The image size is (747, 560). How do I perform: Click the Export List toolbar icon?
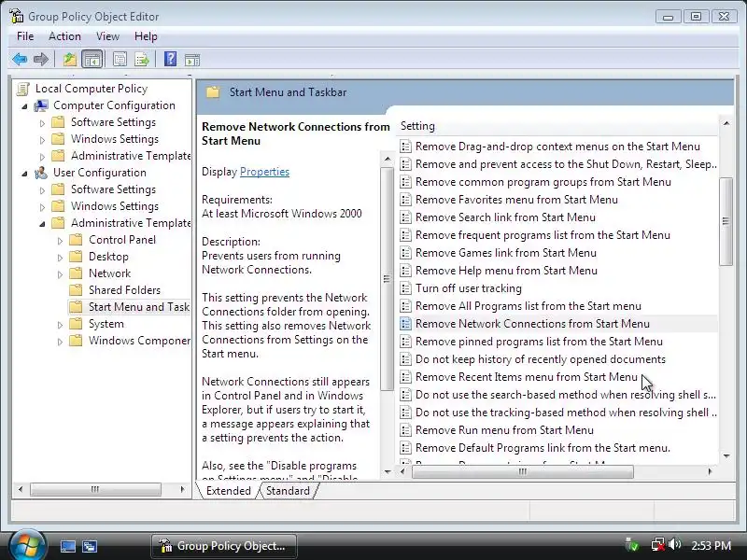pyautogui.click(x=142, y=60)
